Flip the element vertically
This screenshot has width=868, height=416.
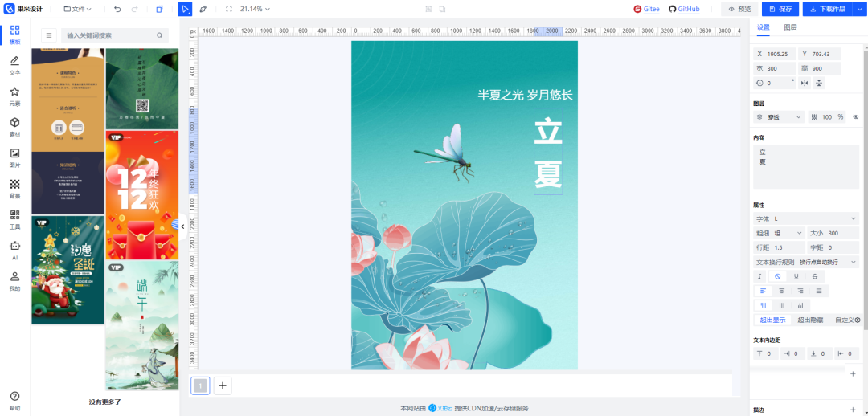coord(819,83)
